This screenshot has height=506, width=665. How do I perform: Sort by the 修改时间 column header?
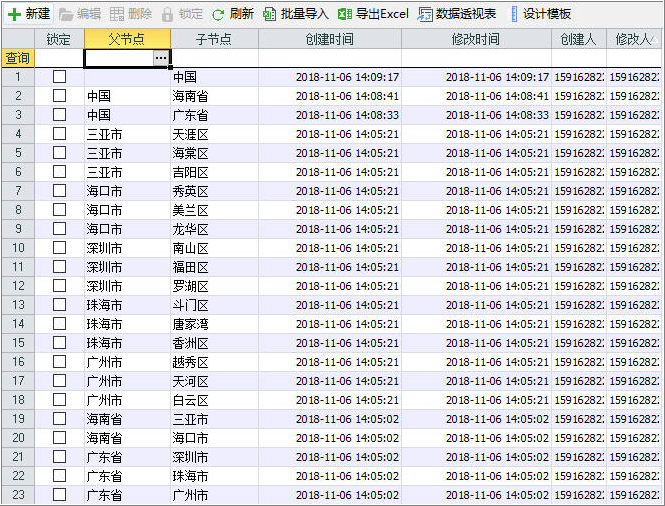pos(476,39)
